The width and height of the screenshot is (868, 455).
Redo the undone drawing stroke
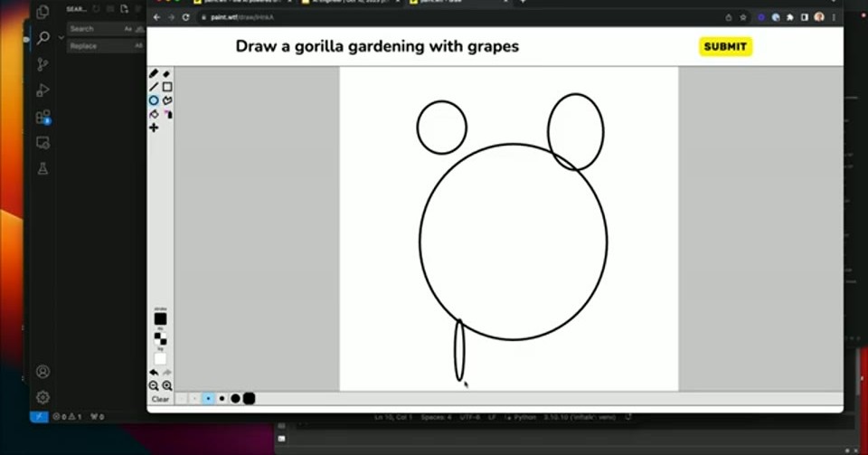click(x=166, y=373)
